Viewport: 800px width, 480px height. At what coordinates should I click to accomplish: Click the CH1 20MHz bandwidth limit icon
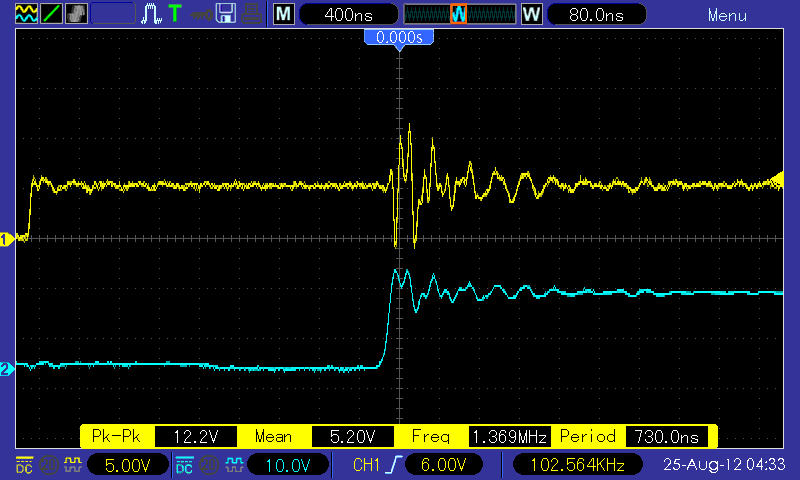[49, 465]
